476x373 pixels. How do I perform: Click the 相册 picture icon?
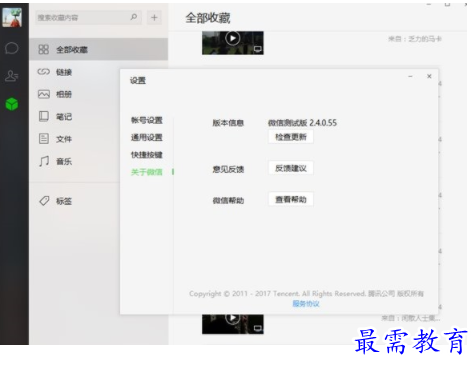(44, 94)
